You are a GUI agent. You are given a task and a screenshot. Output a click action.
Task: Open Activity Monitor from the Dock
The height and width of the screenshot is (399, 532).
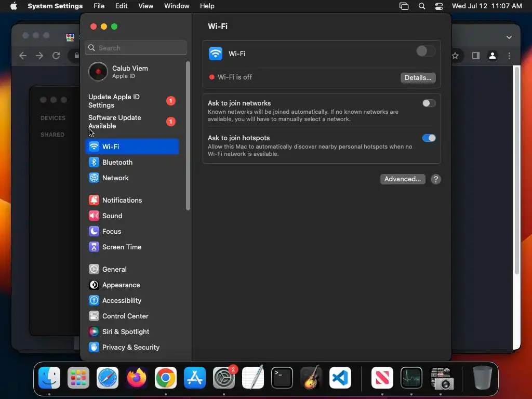(411, 378)
